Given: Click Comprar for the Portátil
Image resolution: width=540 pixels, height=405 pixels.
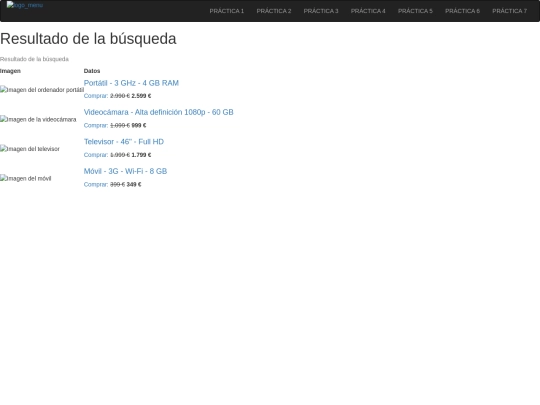Looking at the screenshot, I should tap(96, 96).
